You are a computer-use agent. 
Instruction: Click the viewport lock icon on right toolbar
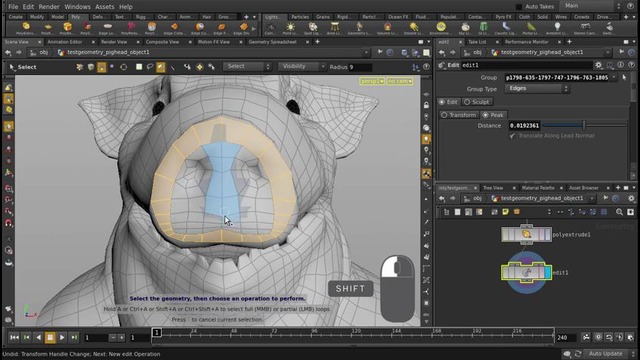(426, 105)
